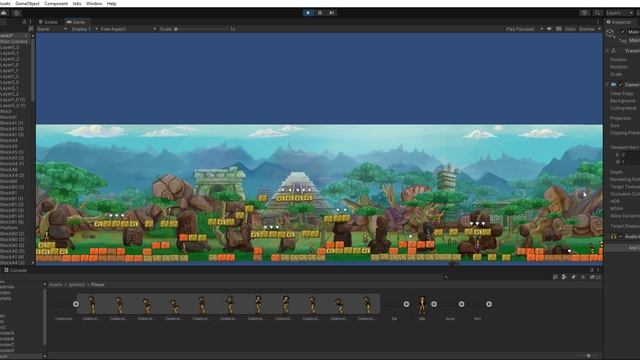This screenshot has height=360, width=640.
Task: Toggle the Stats overlay button
Action: coord(570,29)
